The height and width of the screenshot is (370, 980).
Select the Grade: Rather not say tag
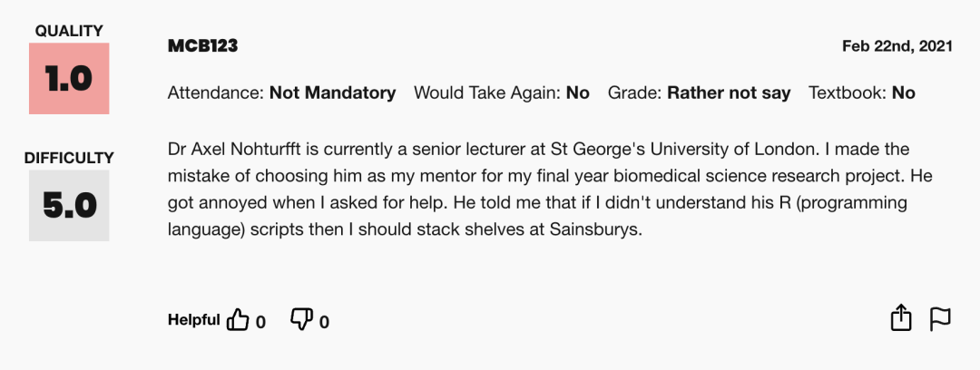click(x=700, y=93)
